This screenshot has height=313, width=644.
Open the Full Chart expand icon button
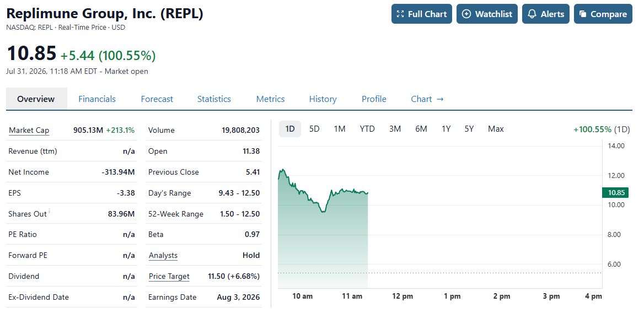click(x=400, y=14)
